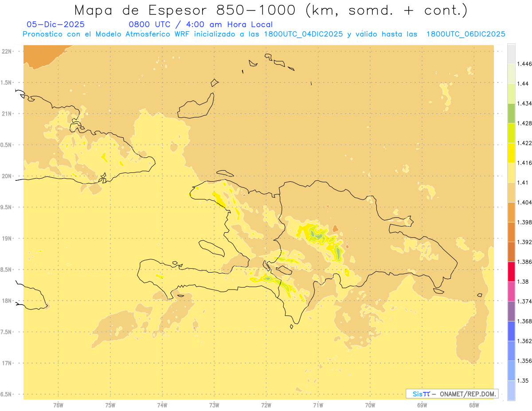Click the legend value '1.356'
Image resolution: width=532 pixels, height=411 pixels.
click(524, 361)
